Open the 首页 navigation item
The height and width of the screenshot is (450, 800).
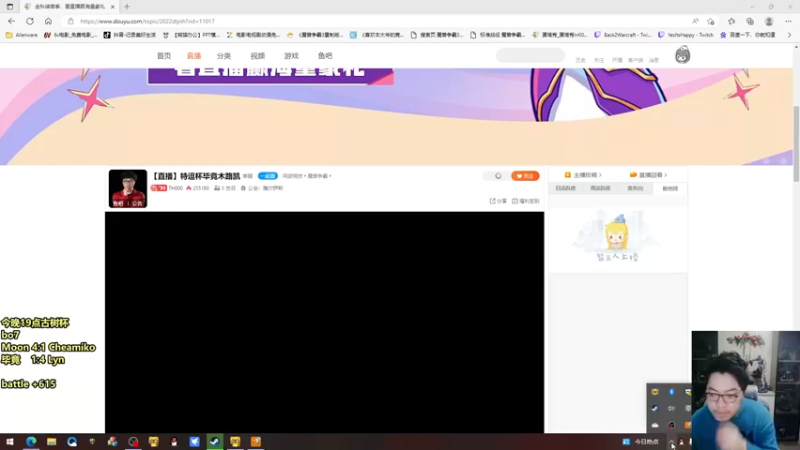coord(164,56)
